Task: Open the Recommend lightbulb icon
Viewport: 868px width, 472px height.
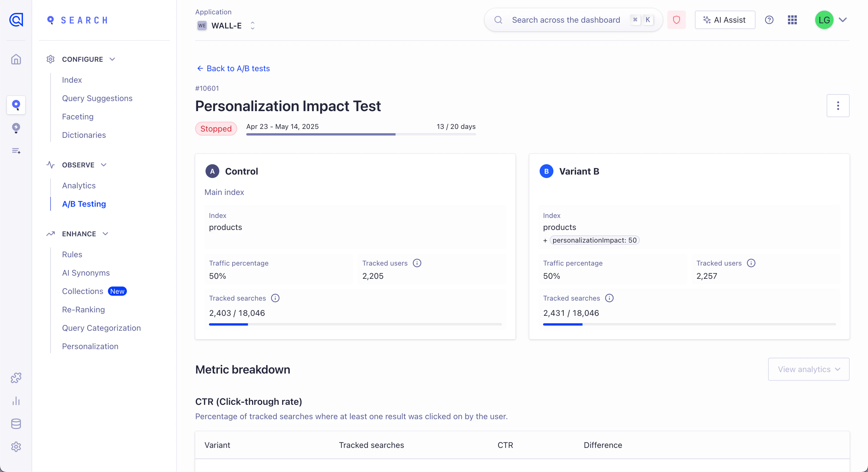Action: (x=16, y=128)
